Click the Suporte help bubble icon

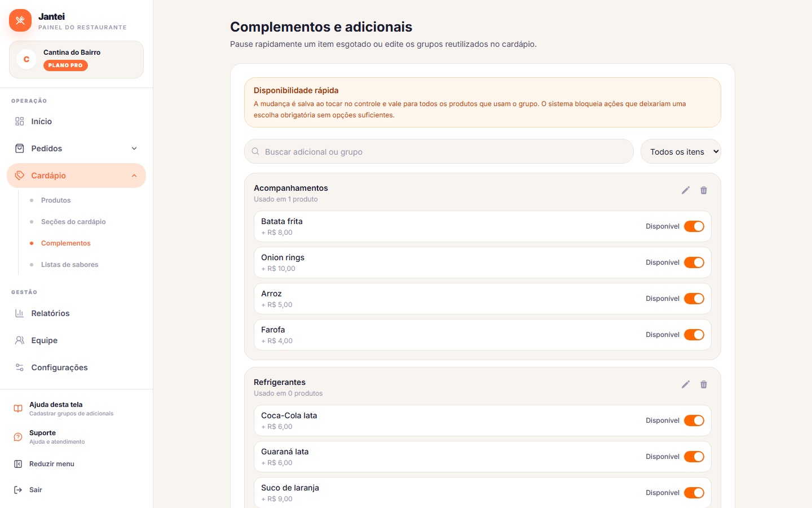[x=18, y=437]
